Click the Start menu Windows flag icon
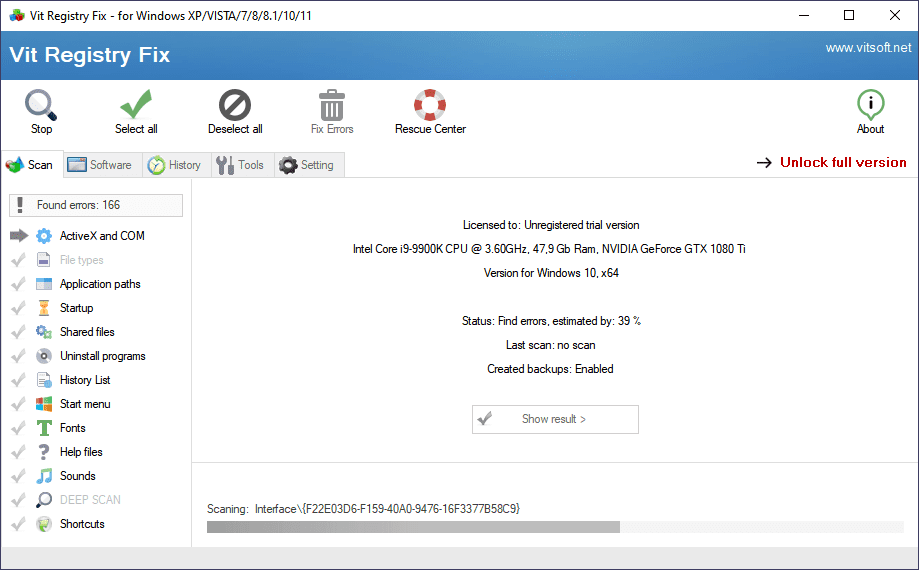The image size is (919, 570). (44, 404)
